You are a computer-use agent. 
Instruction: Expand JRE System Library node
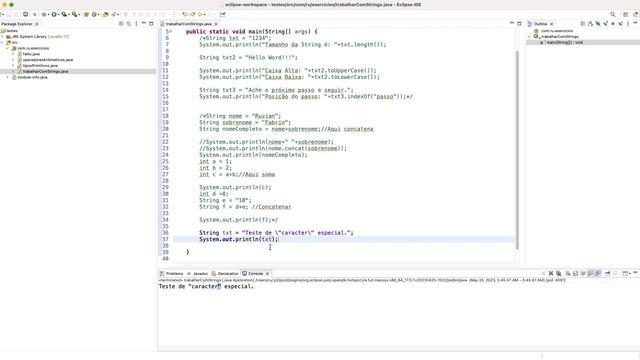[2, 37]
